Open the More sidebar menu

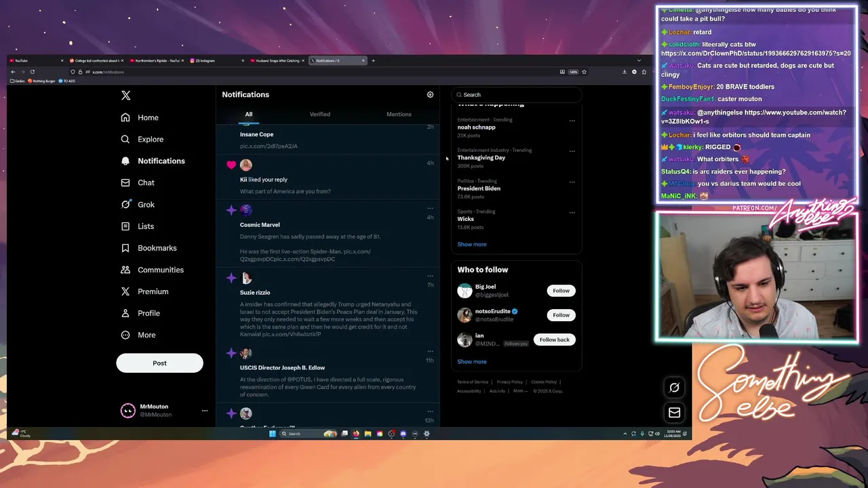tap(138, 335)
